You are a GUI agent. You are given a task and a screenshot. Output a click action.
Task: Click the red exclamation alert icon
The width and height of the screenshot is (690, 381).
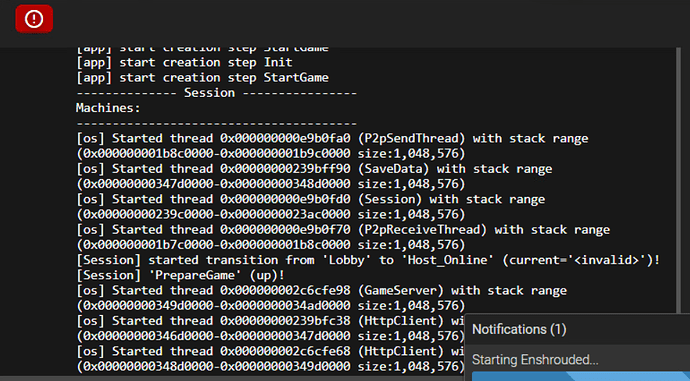[x=34, y=19]
